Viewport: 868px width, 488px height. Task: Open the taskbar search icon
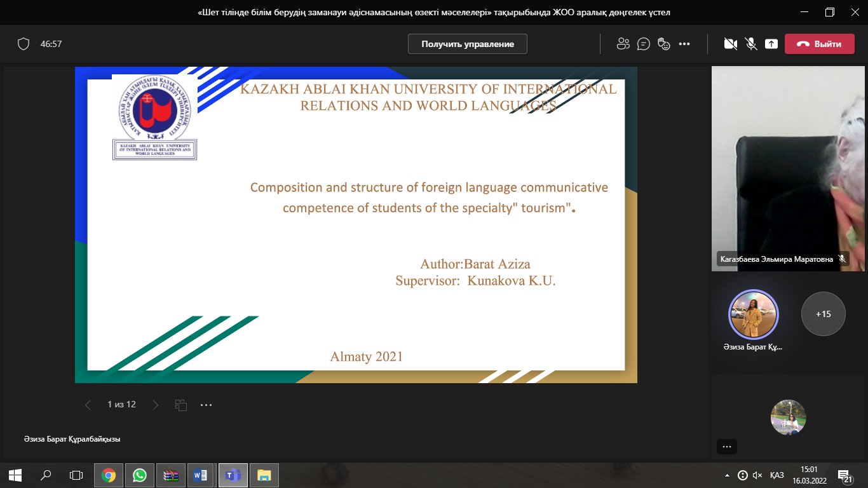(46, 475)
